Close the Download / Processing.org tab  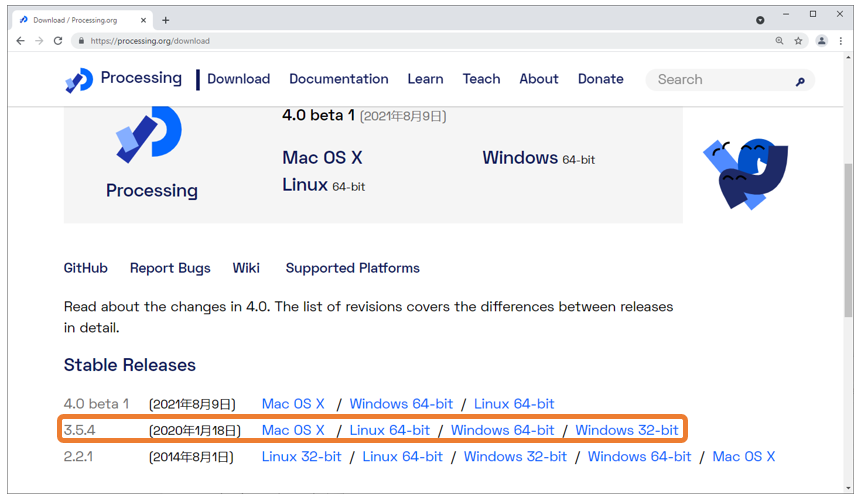[x=143, y=20]
